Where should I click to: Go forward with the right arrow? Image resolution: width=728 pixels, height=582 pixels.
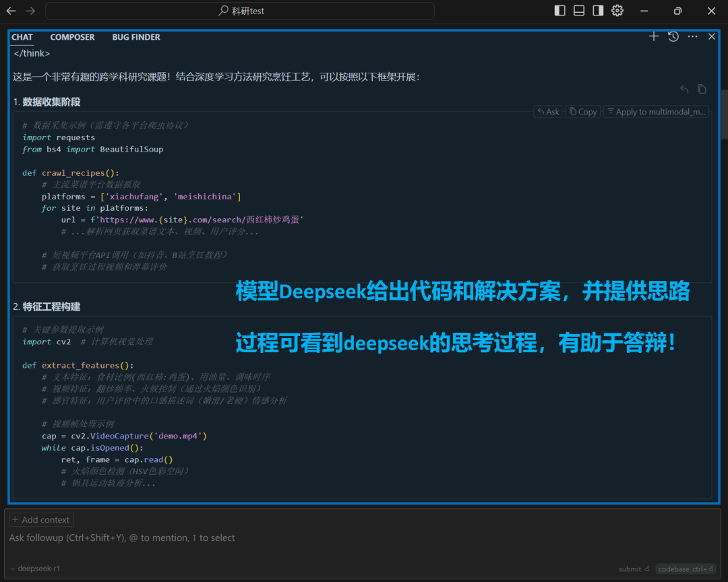coord(30,11)
